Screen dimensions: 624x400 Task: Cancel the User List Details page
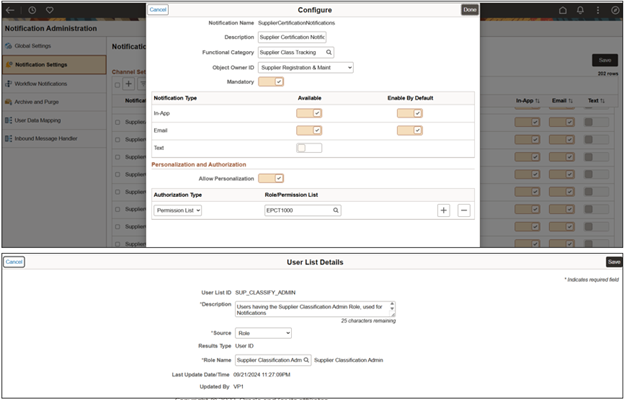(14, 261)
